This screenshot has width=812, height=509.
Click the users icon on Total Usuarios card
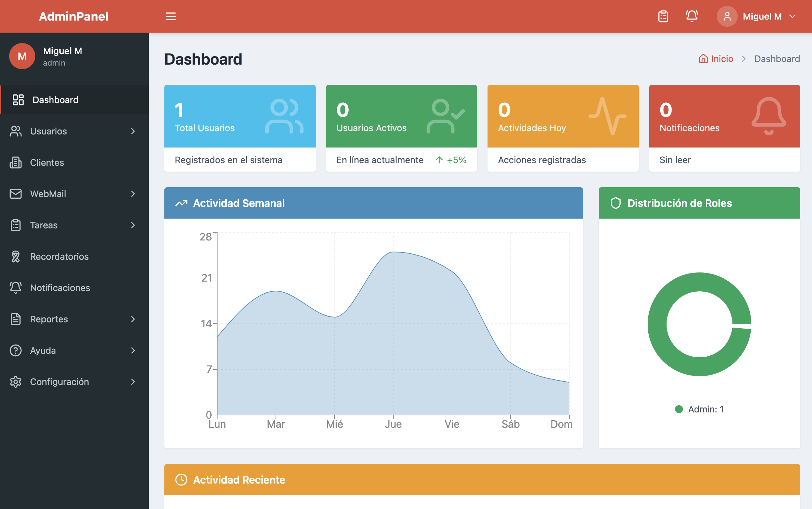tap(284, 116)
